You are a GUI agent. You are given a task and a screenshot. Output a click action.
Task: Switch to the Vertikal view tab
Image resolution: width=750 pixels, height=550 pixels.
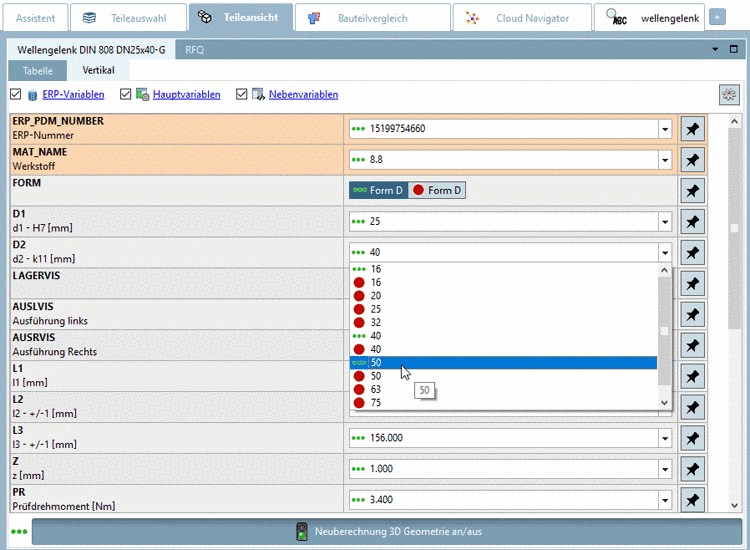click(98, 70)
